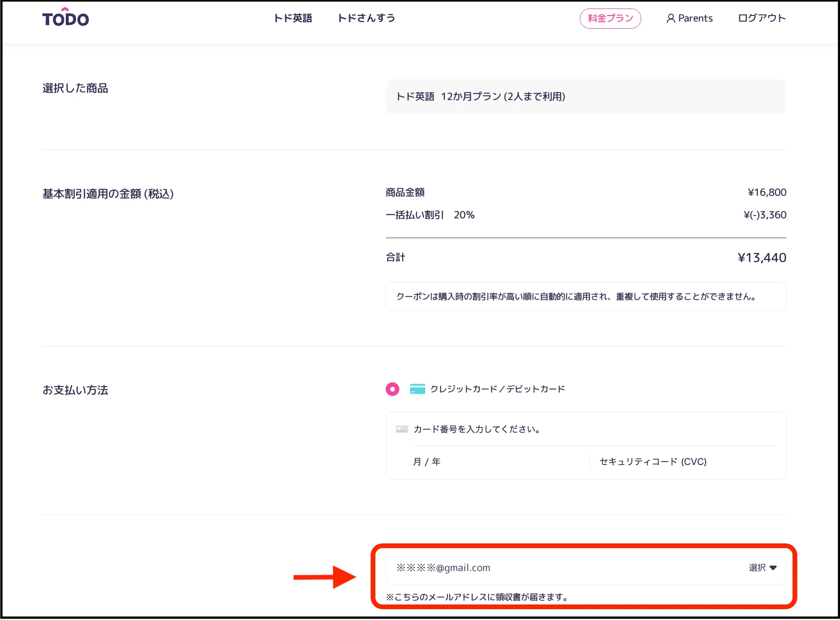Open the email 選択 dropdown

[762, 568]
